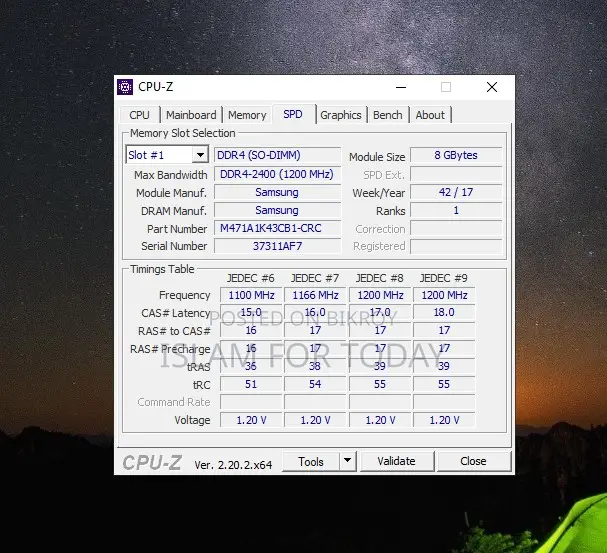Go to the Graphics tab
Image resolution: width=607 pixels, height=553 pixels.
341,115
